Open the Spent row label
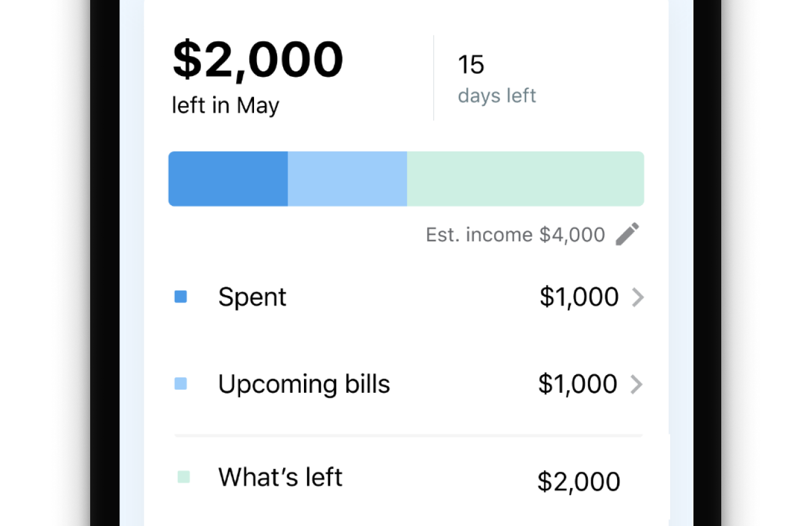Image resolution: width=812 pixels, height=526 pixels. 252,297
